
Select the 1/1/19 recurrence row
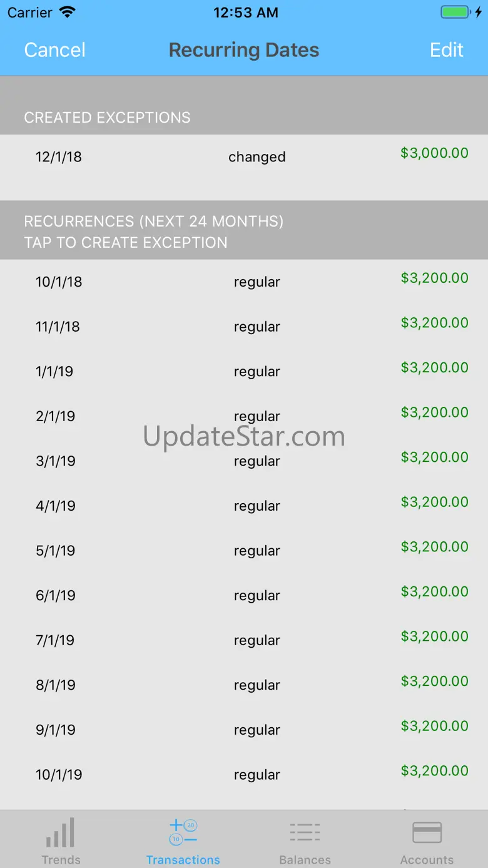coord(244,372)
